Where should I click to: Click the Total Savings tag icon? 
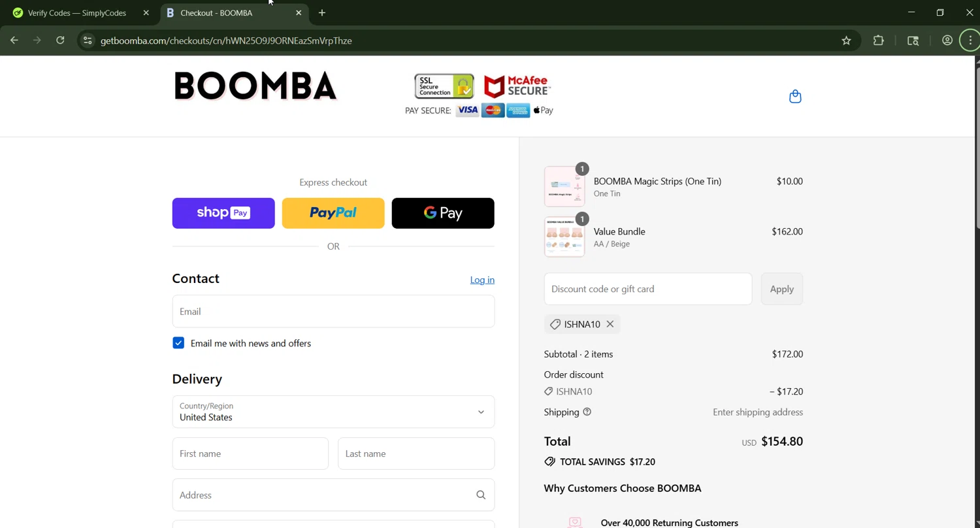[x=549, y=462]
